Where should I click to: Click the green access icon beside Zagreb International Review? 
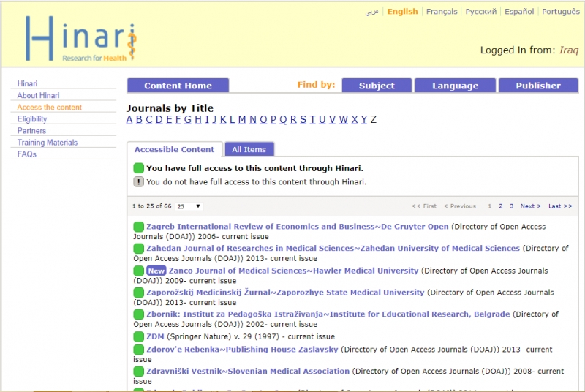[x=138, y=227]
